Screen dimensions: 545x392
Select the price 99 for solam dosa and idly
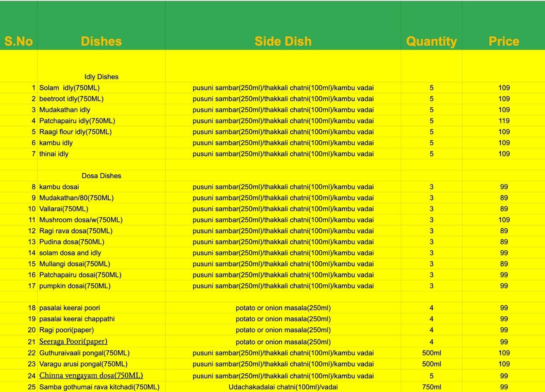tap(504, 253)
